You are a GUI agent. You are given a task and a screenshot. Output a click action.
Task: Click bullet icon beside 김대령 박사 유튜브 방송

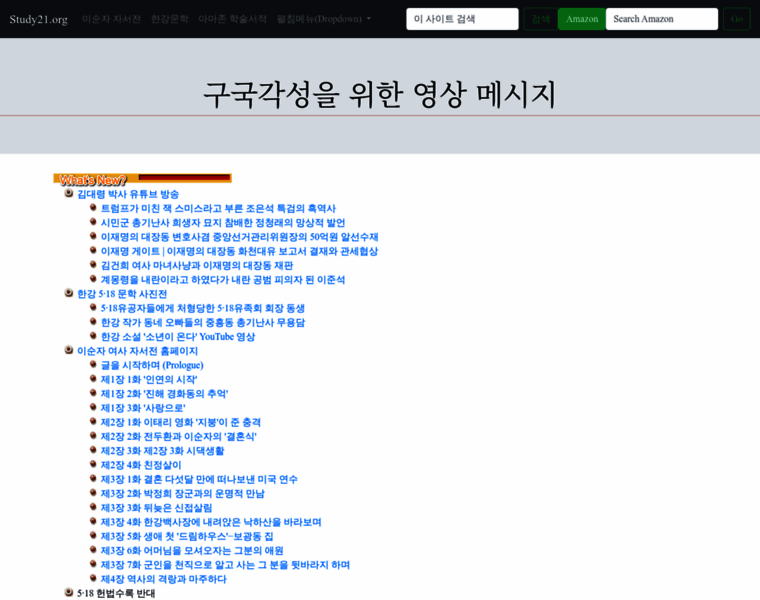tap(69, 193)
